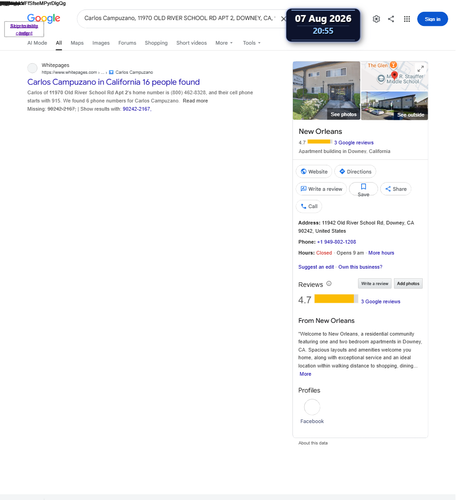Click Add photos button
461x500 pixels.
tap(408, 284)
